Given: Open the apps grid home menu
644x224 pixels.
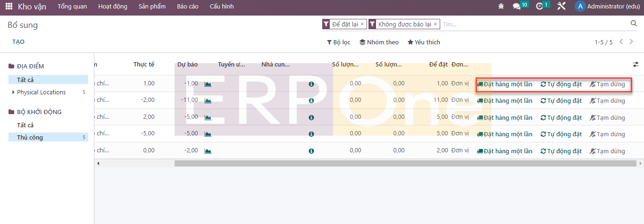Looking at the screenshot, I should click(9, 7).
